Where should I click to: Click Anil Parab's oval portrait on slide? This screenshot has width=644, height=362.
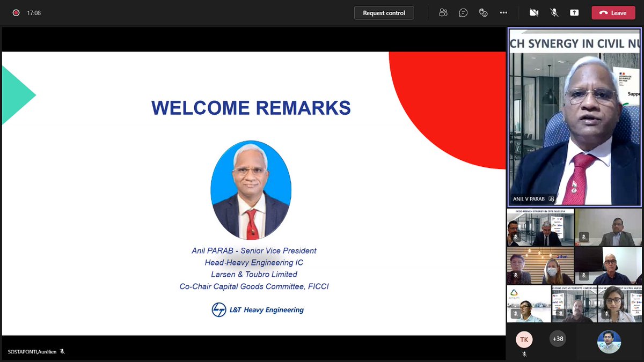(251, 190)
